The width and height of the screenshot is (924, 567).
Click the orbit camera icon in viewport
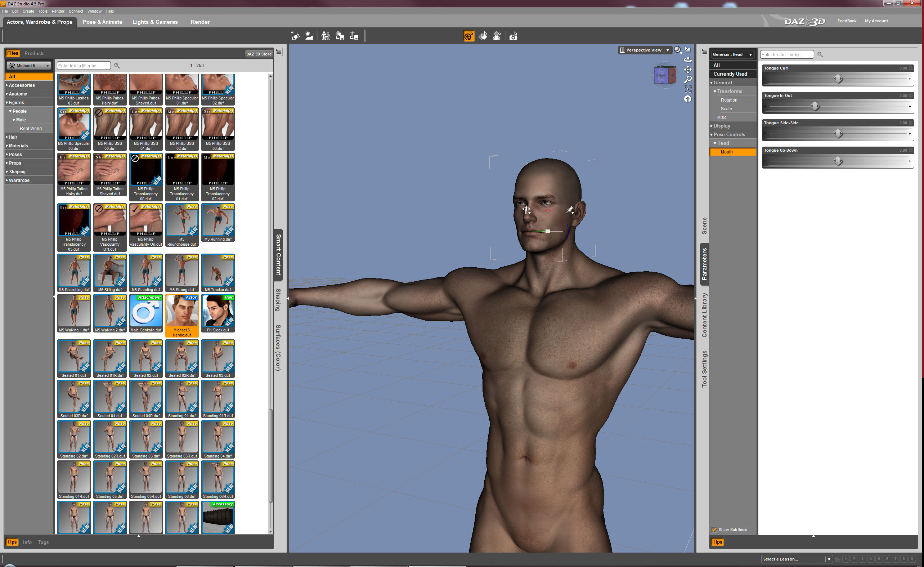coord(687,60)
